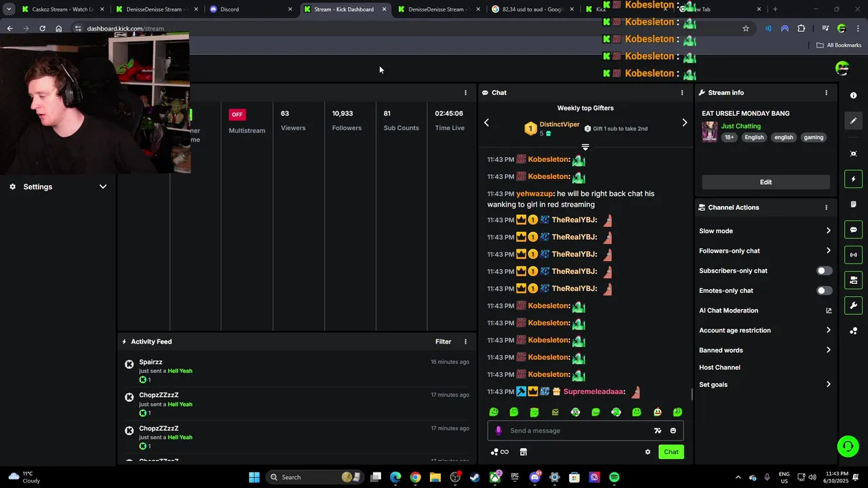
Task: Expand Set goals options
Action: (x=764, y=384)
